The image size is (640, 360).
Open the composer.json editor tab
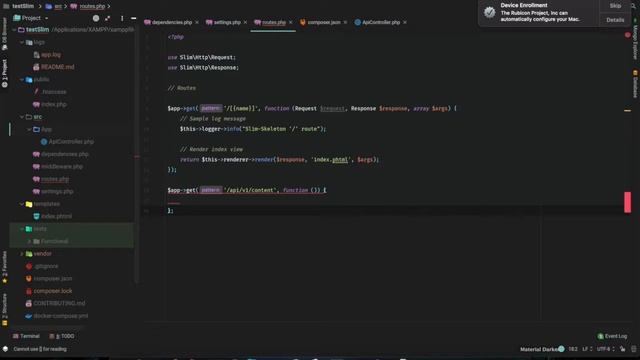coord(324,22)
